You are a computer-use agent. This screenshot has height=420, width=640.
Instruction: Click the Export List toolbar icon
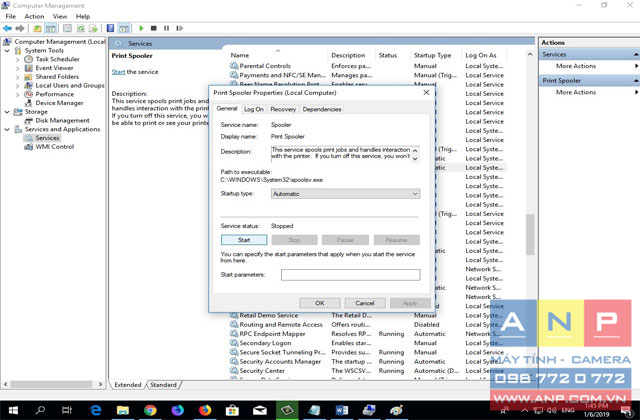tap(93, 28)
